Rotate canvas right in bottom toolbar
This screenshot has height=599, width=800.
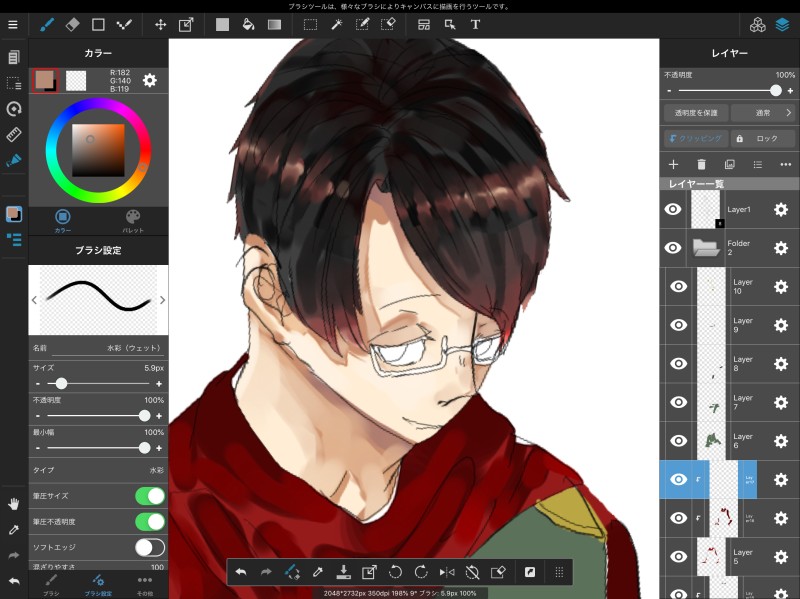tap(421, 572)
